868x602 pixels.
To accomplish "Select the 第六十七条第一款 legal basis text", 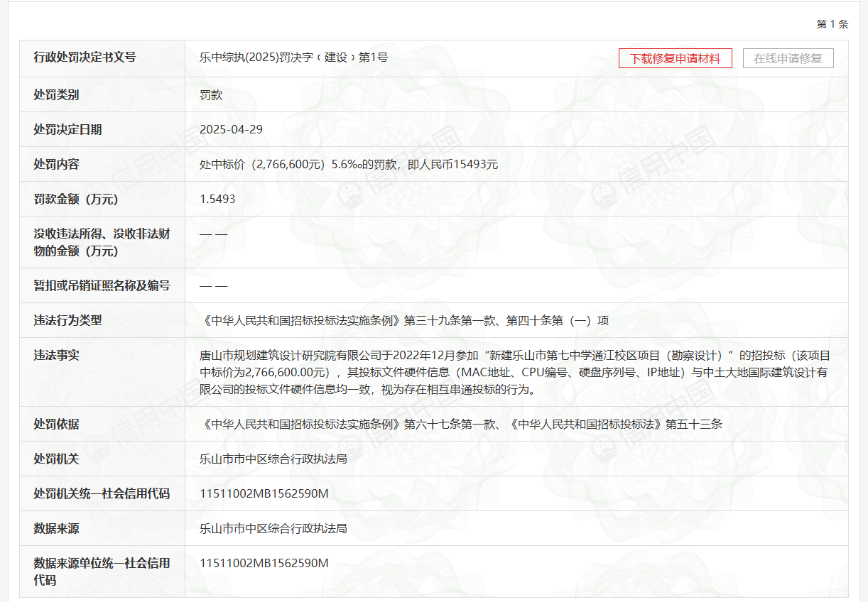I will pyautogui.click(x=461, y=424).
